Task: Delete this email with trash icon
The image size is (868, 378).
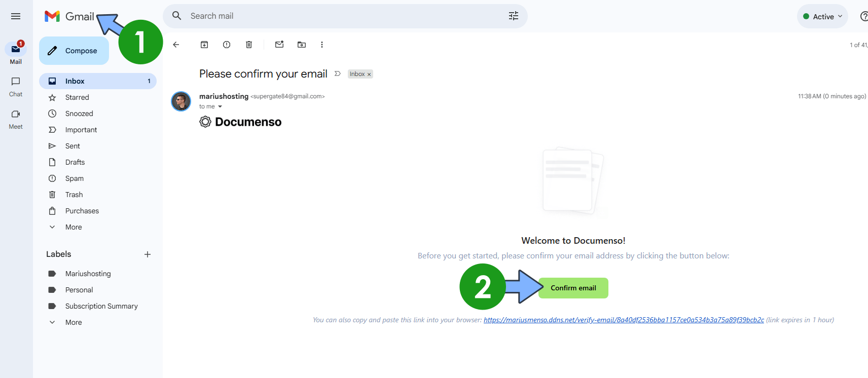Action: click(249, 45)
